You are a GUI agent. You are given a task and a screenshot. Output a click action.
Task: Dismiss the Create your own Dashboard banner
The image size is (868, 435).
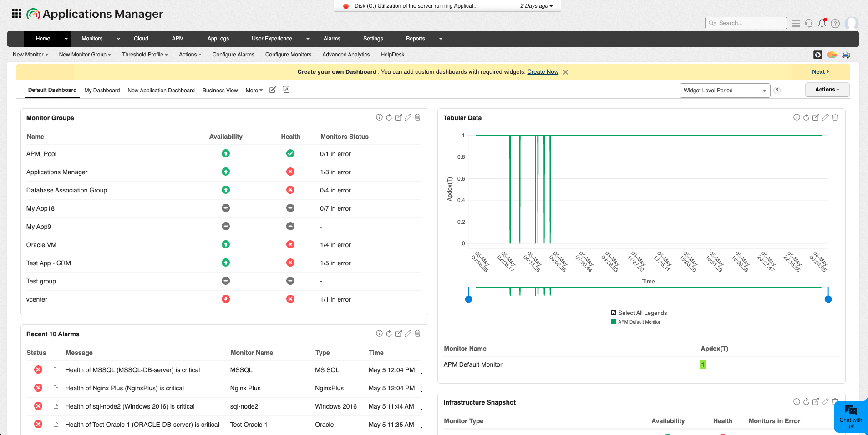(565, 72)
